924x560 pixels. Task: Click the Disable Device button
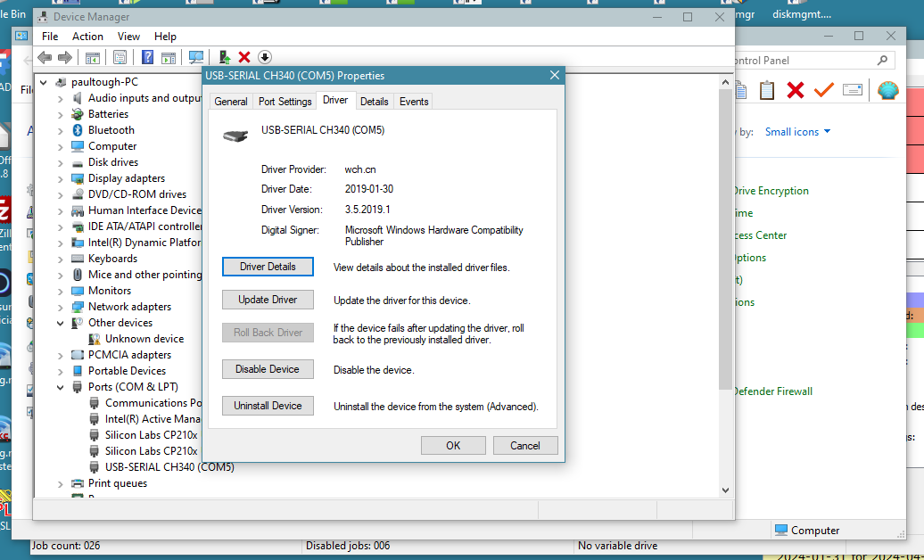(268, 369)
